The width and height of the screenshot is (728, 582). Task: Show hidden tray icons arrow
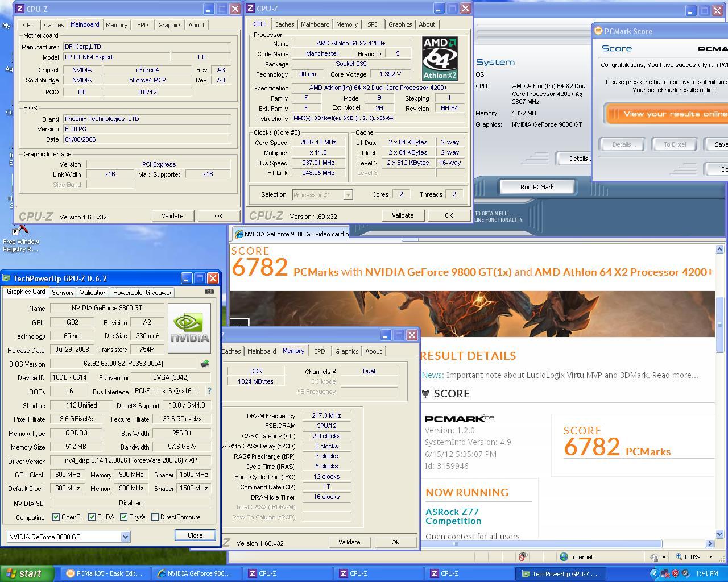[654, 573]
